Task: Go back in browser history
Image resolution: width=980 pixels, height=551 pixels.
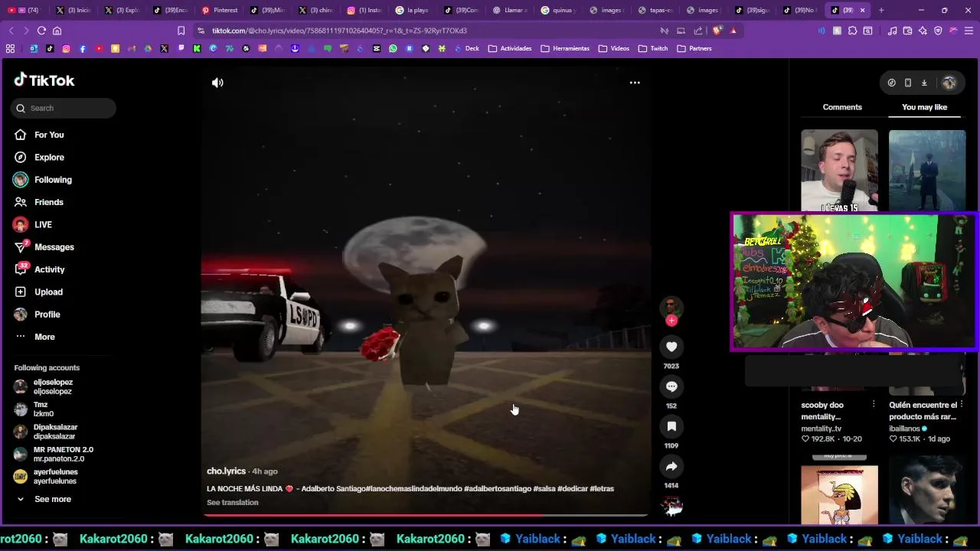Action: point(11,31)
